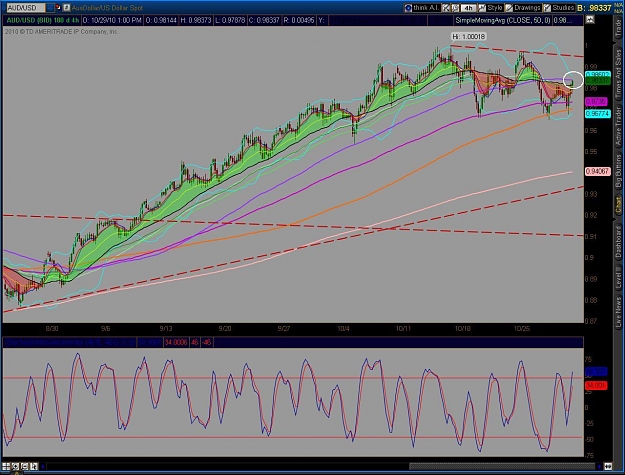The height and width of the screenshot is (475, 625).
Task: Click the symbol lookup icon before AusDollar description
Action: [x=67, y=8]
